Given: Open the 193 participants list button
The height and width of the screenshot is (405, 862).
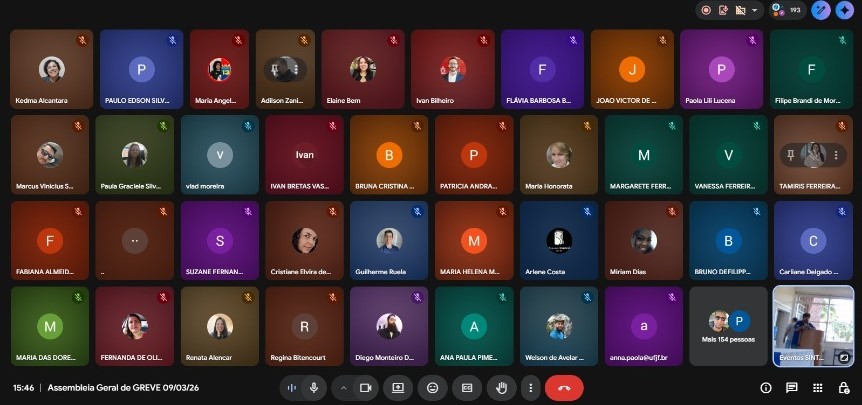Looking at the screenshot, I should (787, 10).
